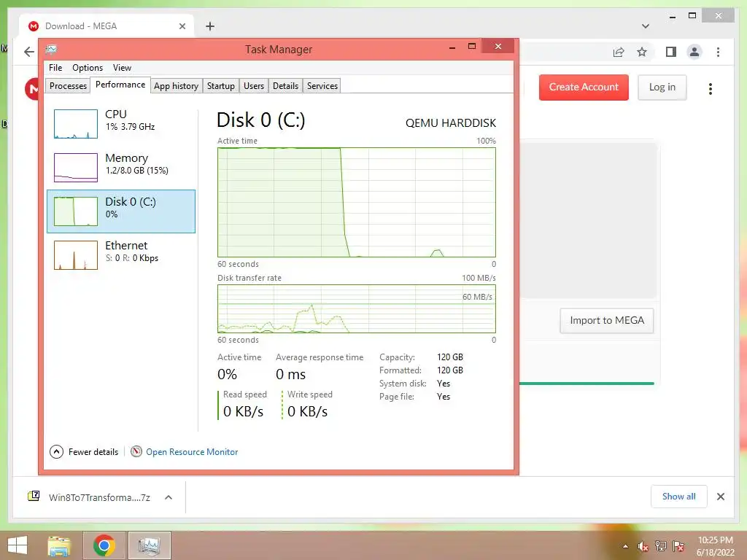The image size is (747, 560).
Task: Click the Disk 0 (C:) heading
Action: coord(260,120)
